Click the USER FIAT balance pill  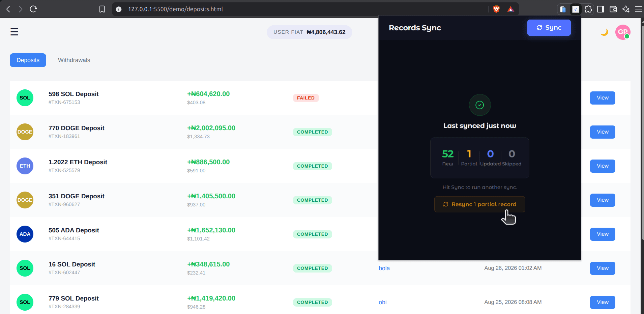pos(309,32)
